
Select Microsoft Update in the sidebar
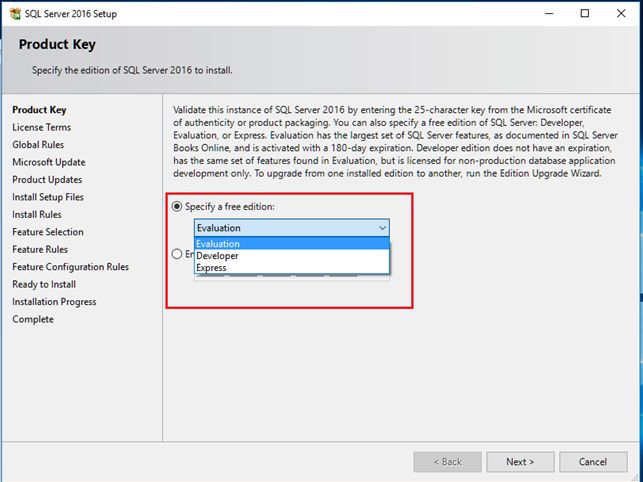tap(49, 162)
